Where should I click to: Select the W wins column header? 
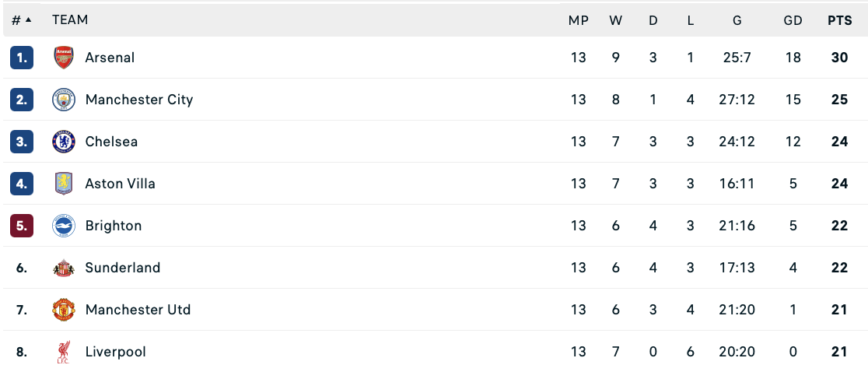[615, 20]
